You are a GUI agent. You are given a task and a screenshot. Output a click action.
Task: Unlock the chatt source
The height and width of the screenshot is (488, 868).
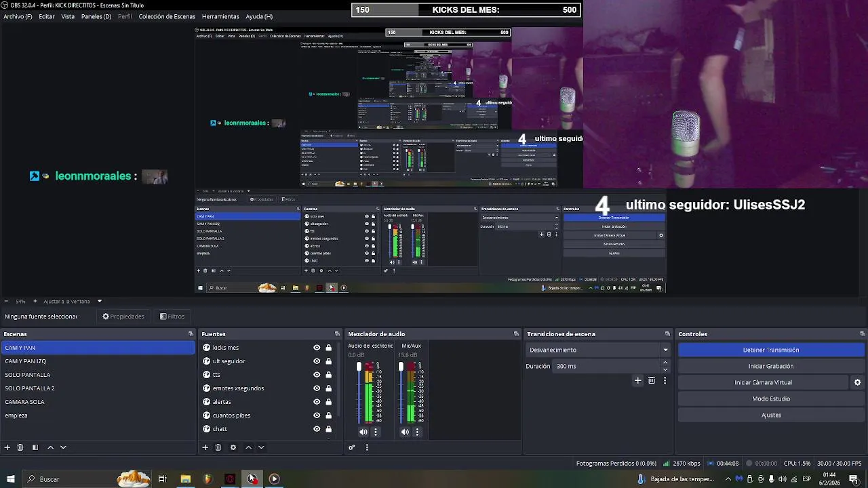coord(328,429)
